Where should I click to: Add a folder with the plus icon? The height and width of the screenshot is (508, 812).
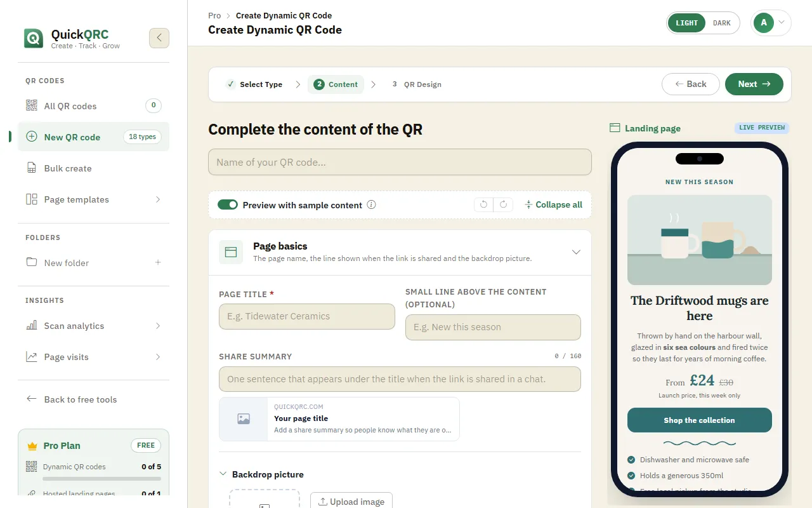coord(158,262)
